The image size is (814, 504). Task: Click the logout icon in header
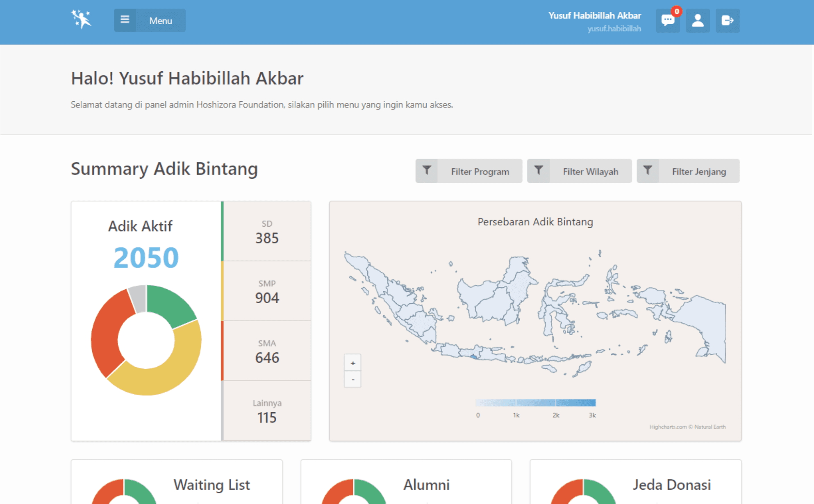728,20
